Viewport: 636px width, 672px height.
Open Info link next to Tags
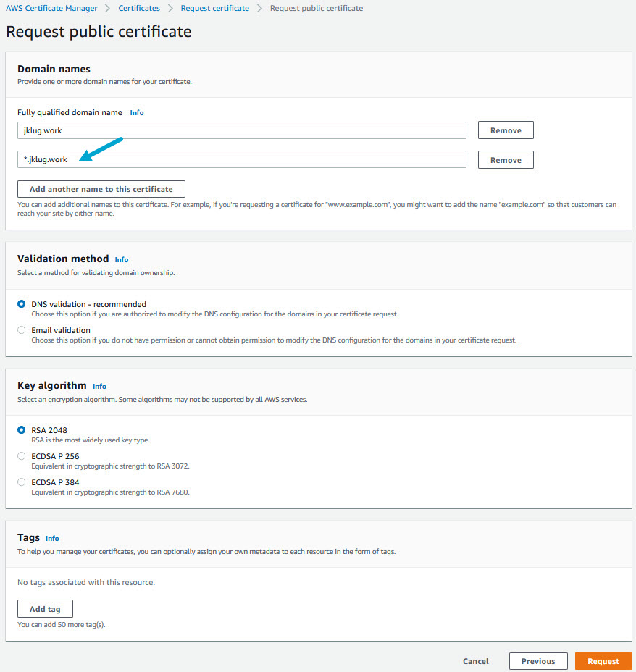tap(52, 539)
